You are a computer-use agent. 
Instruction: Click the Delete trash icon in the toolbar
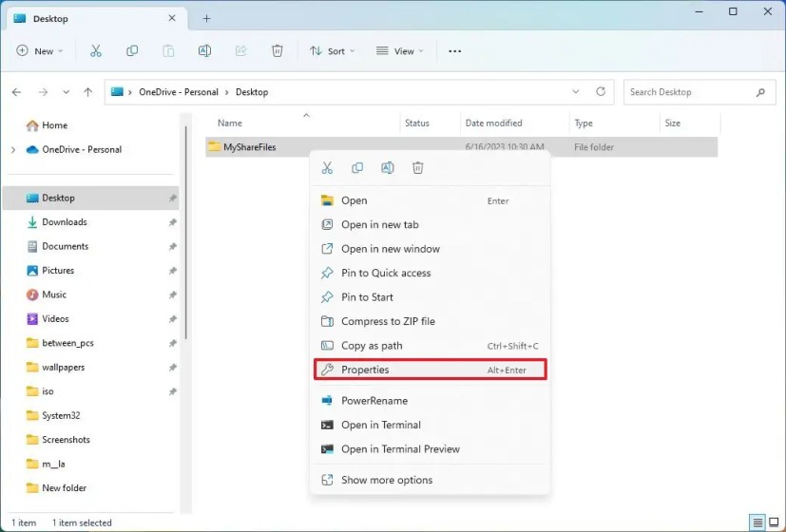coord(277,51)
